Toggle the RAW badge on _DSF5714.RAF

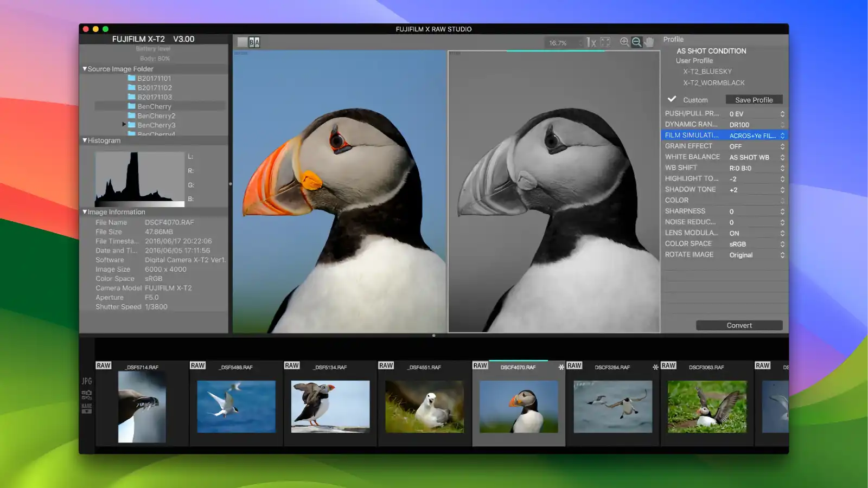tap(104, 366)
